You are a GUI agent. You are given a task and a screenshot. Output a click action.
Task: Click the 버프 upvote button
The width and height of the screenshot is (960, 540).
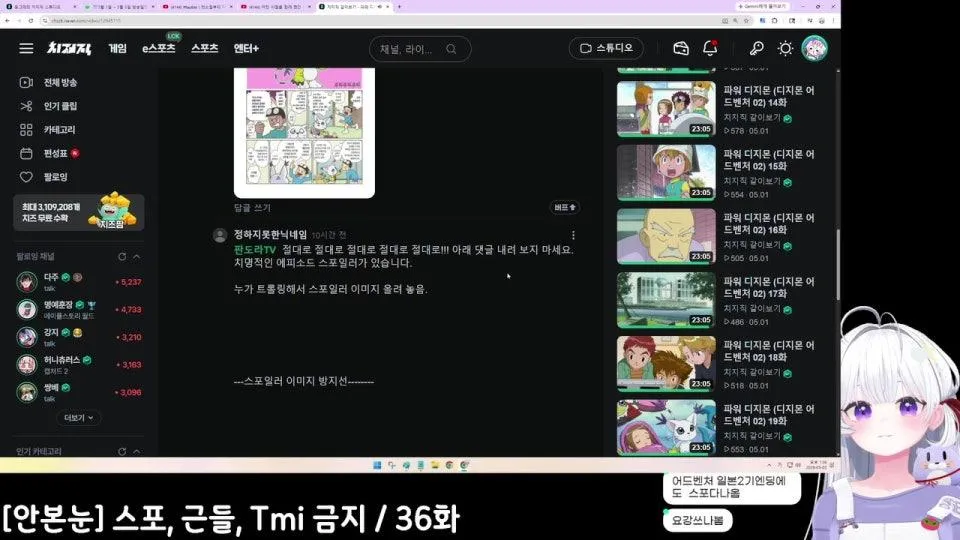pos(564,208)
